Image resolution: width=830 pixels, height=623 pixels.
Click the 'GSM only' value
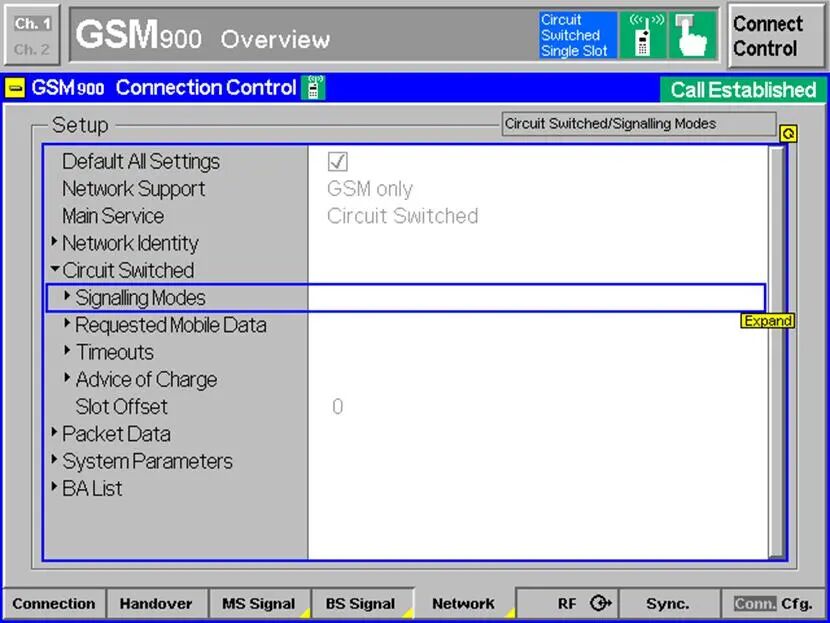(369, 189)
